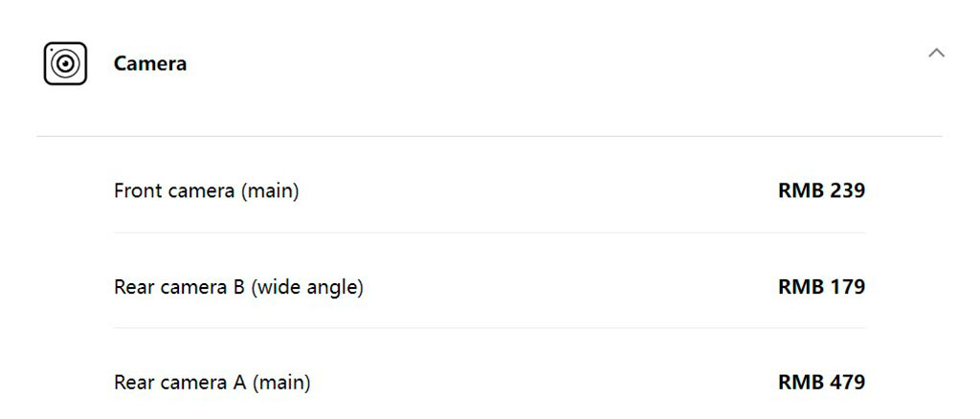
Task: Click the RMB 239 price
Action: pyautogui.click(x=821, y=191)
